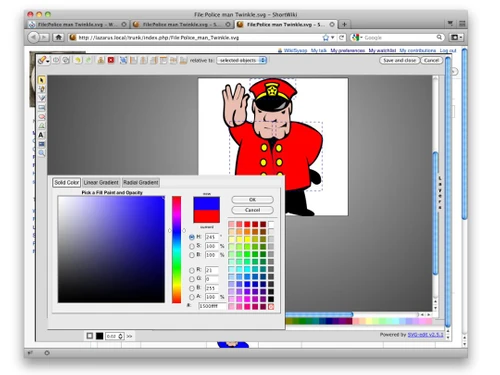
Task: Pick the no-color swatch in picker palette
Action: click(271, 307)
